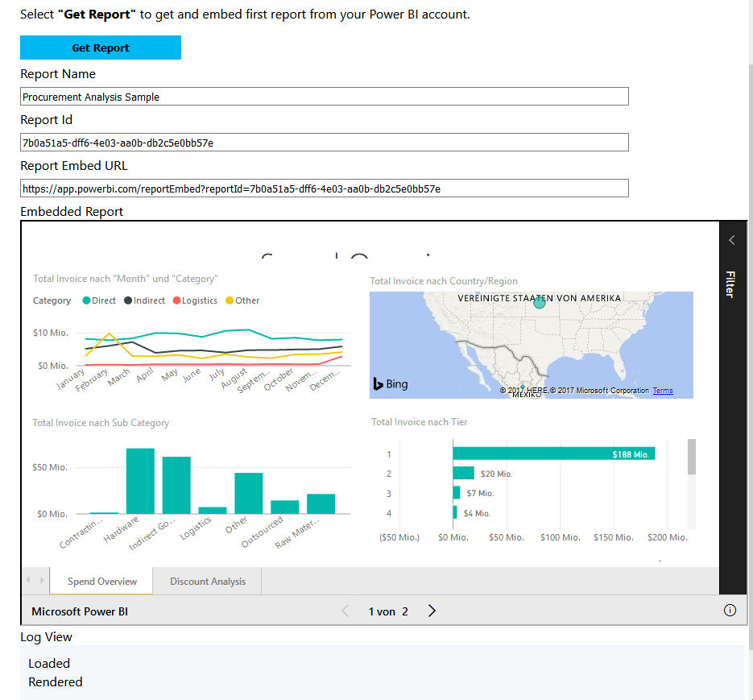Switch to Discount Analysis tab

[208, 582]
